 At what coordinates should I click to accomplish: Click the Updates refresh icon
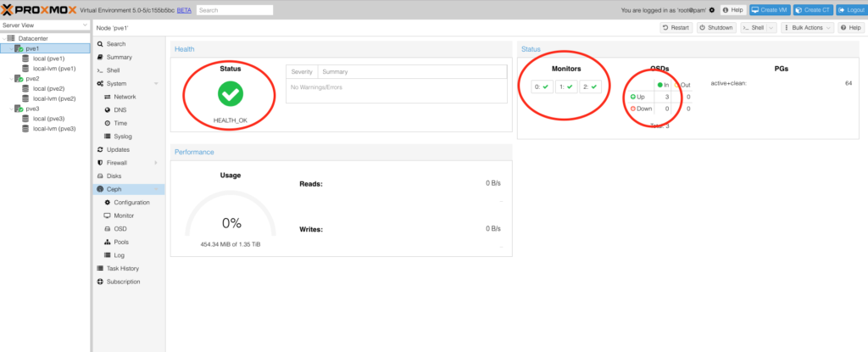100,149
